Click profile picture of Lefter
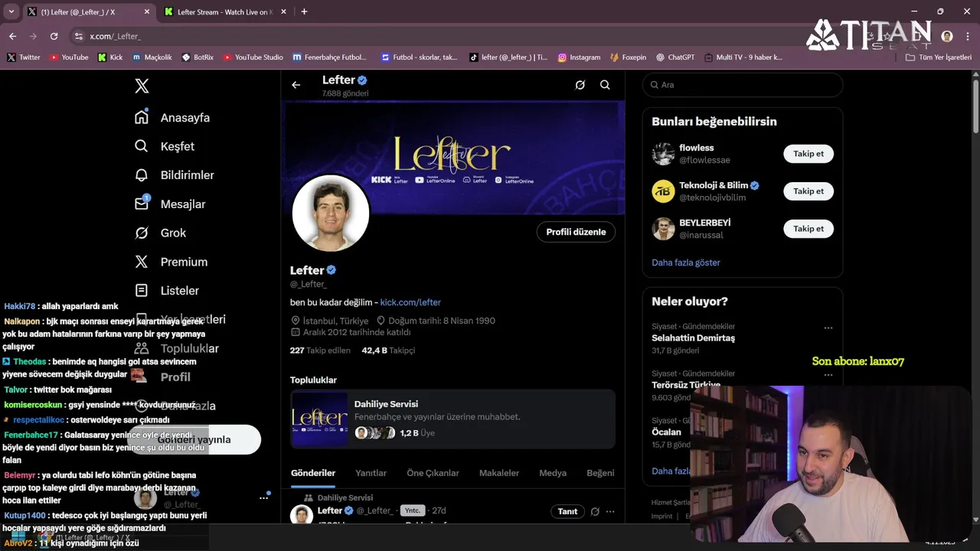 click(x=331, y=214)
